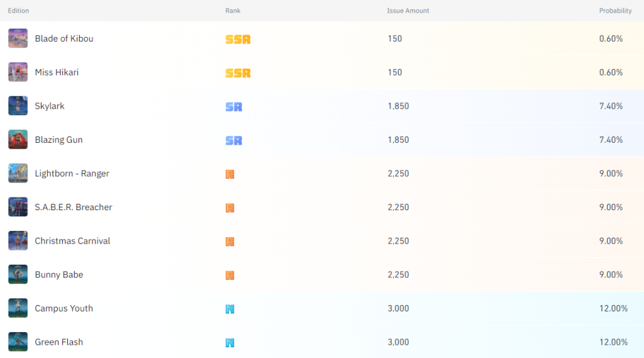Click the 12.00% probability for Campus Youth
The height and width of the screenshot is (358, 644).
[x=613, y=308]
